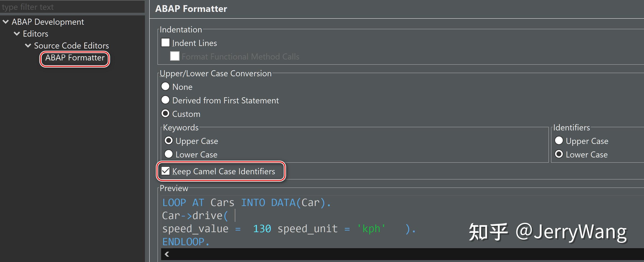644x262 pixels.
Task: Choose Derived from First Statement option
Action: click(x=165, y=100)
